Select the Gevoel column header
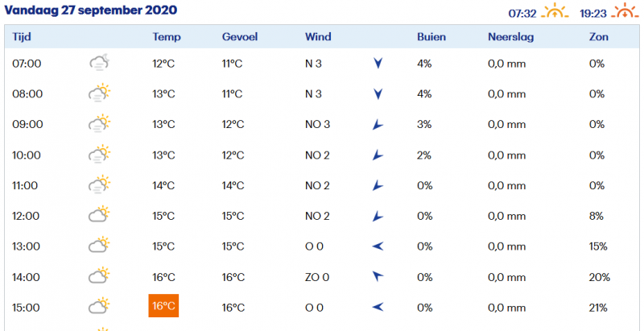Image resolution: width=644 pixels, height=331 pixels. 239,37
